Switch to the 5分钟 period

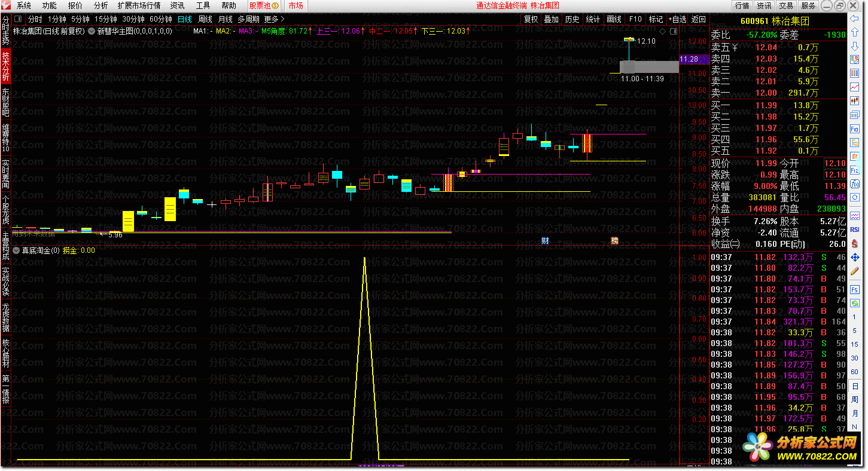point(80,19)
